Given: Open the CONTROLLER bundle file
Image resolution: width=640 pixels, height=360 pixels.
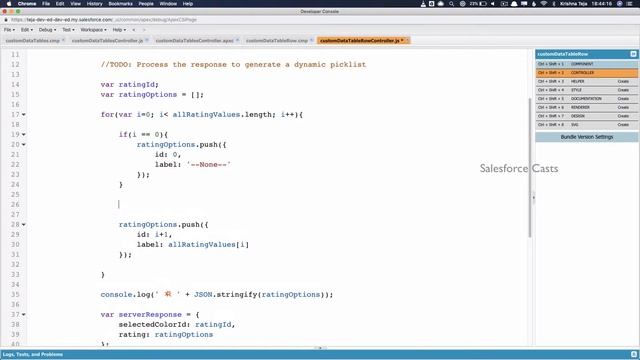Looking at the screenshot, I should [587, 73].
